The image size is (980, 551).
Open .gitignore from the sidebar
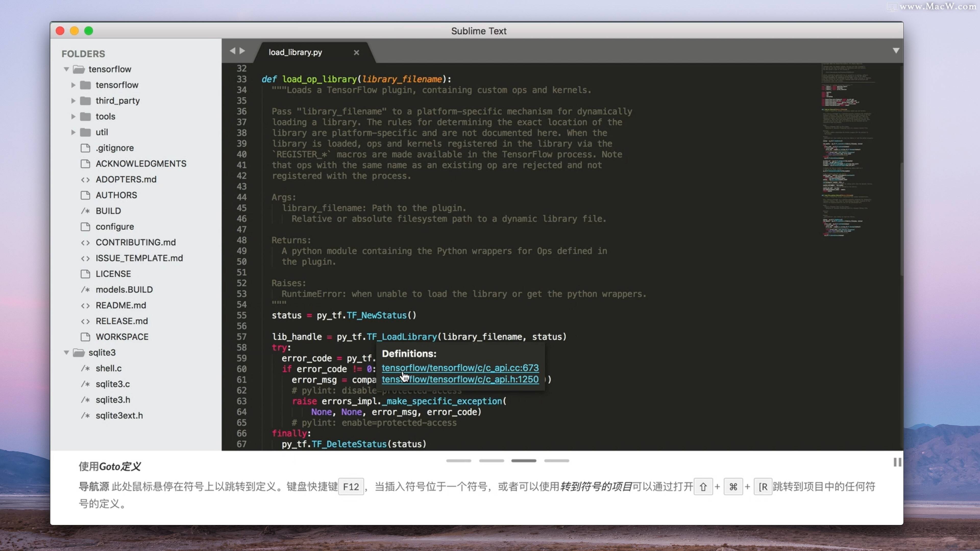[115, 148]
